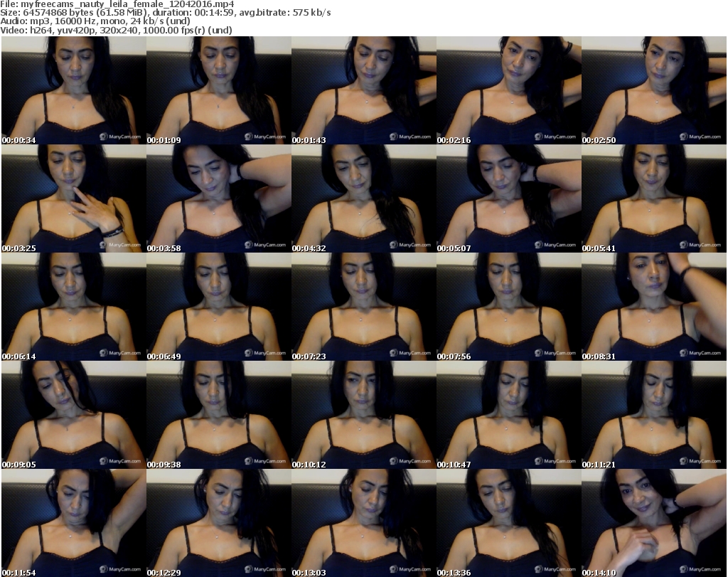Pick the frame stamped 00:07:23
728x577 pixels.
[x=364, y=307]
